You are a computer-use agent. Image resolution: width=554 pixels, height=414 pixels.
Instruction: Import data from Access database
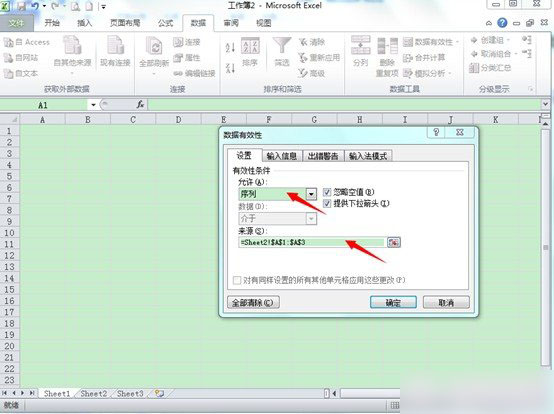(x=27, y=42)
